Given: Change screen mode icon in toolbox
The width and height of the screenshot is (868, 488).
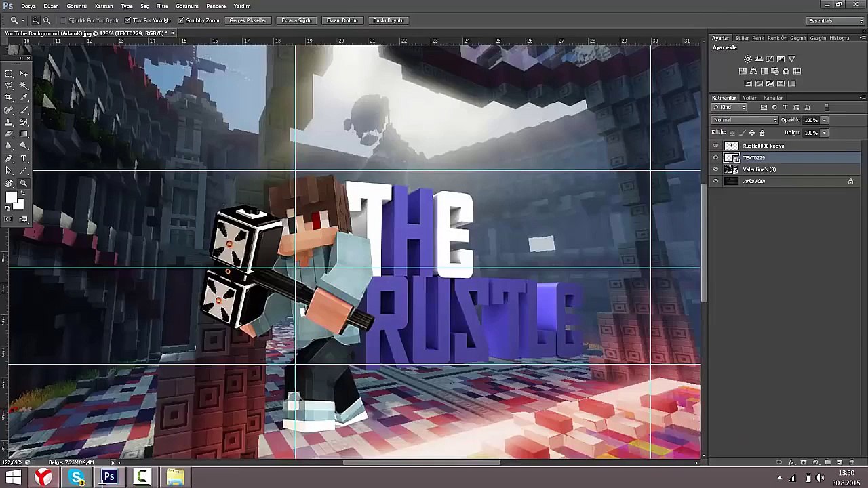Looking at the screenshot, I should [x=24, y=219].
